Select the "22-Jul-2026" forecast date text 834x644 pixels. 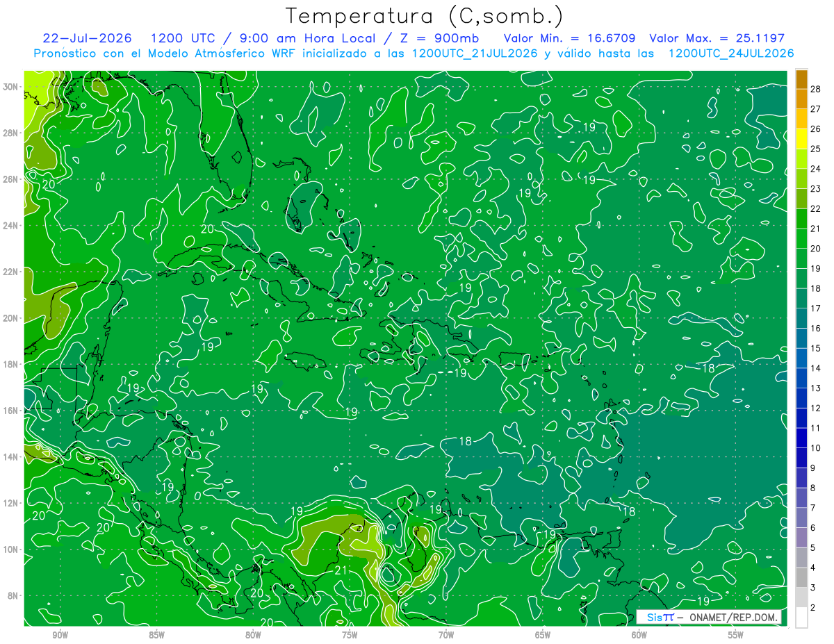point(87,38)
